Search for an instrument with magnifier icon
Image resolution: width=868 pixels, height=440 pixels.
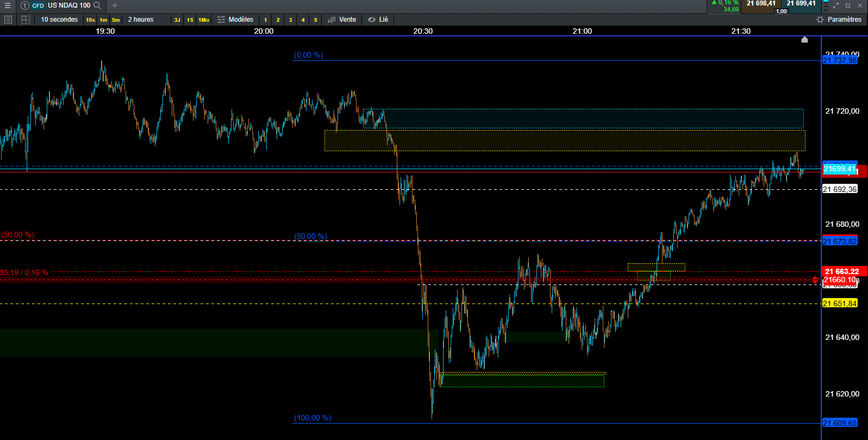coord(97,5)
